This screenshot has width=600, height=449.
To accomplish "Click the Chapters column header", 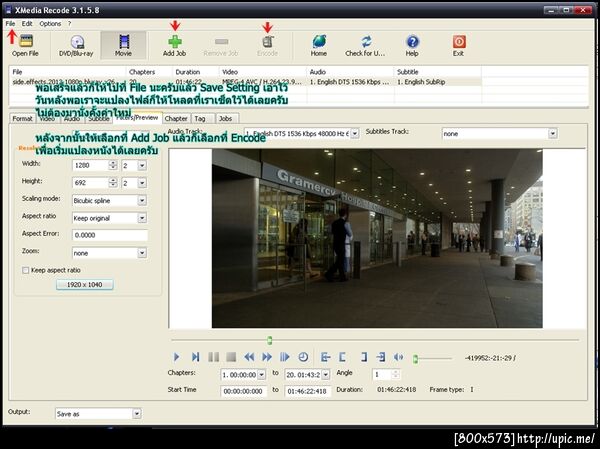I will click(x=149, y=72).
